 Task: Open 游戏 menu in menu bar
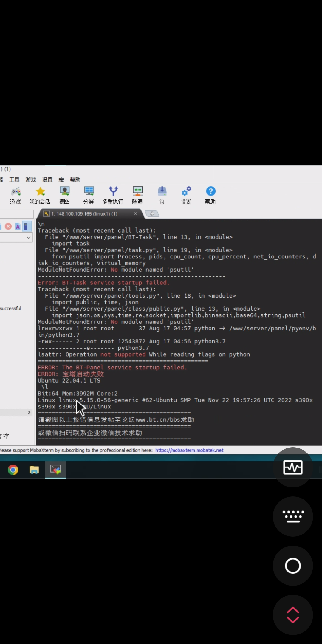(x=31, y=179)
